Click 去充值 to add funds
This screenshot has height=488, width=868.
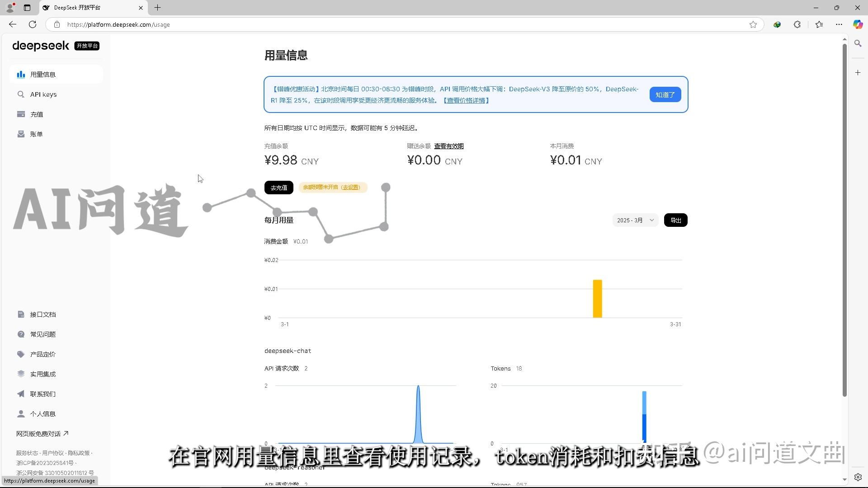click(278, 187)
